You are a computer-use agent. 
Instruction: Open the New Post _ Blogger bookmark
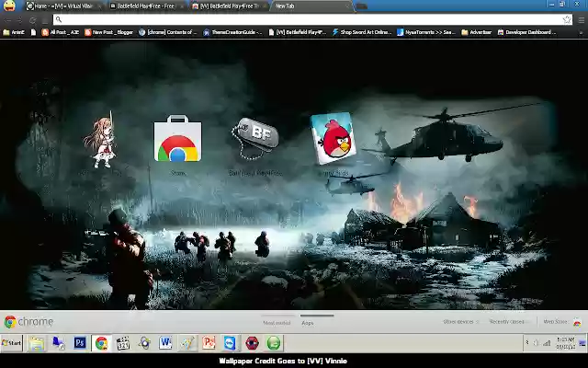pos(108,32)
